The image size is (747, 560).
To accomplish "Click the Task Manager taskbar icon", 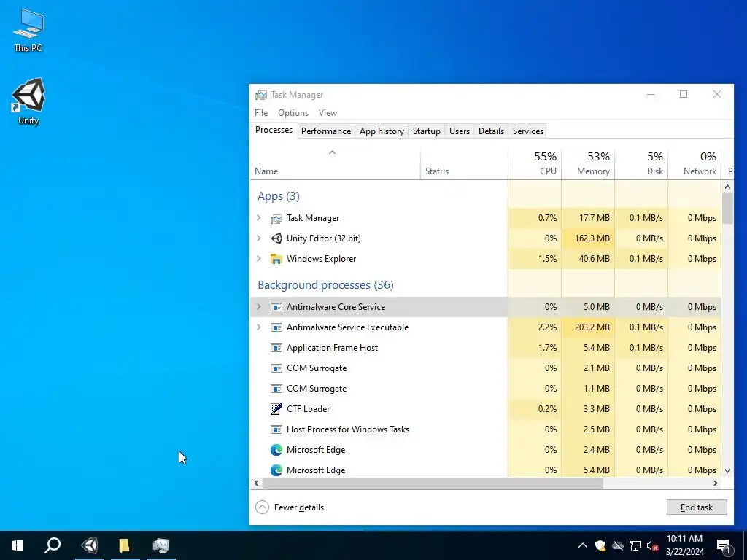I will (x=161, y=545).
